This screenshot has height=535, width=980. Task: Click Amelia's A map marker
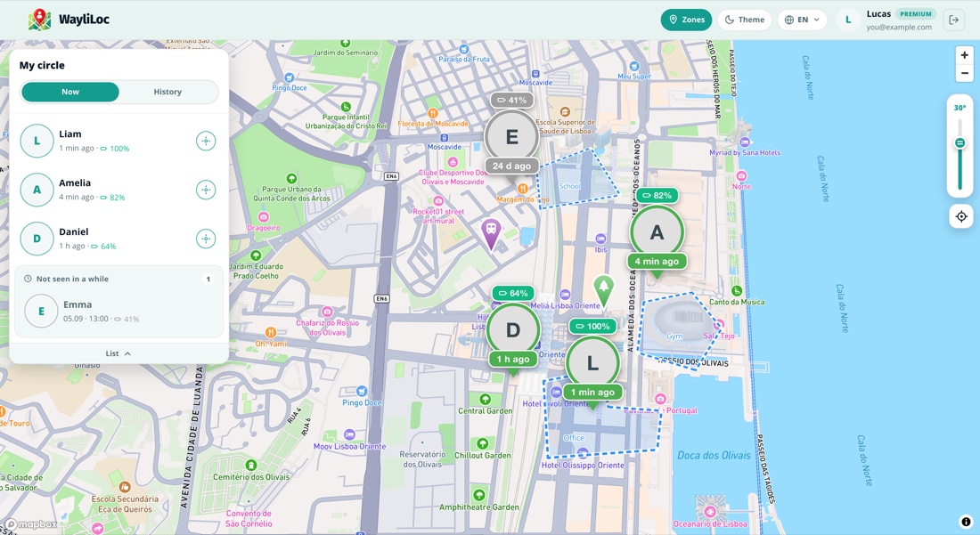[657, 232]
